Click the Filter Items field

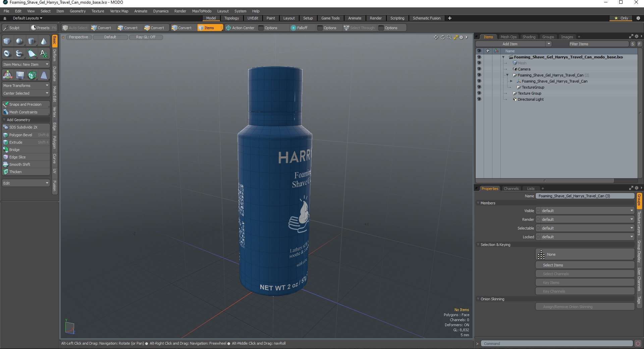(598, 44)
